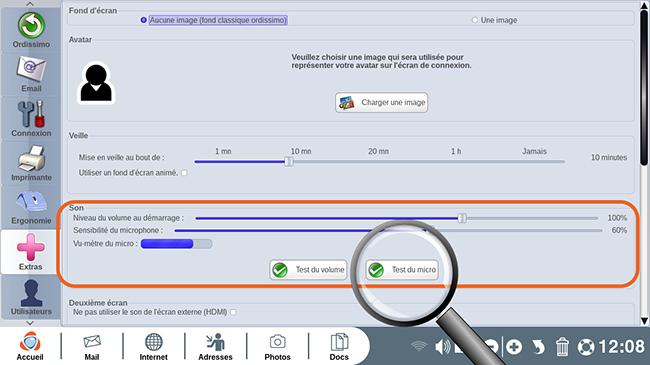Expand sidebar downward with bottom chevron
This screenshot has height=365, width=650.
pyautogui.click(x=30, y=323)
